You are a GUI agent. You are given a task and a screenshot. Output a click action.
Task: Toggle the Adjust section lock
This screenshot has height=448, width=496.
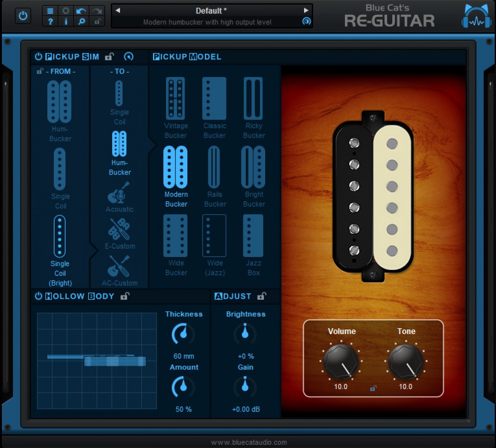pos(262,296)
